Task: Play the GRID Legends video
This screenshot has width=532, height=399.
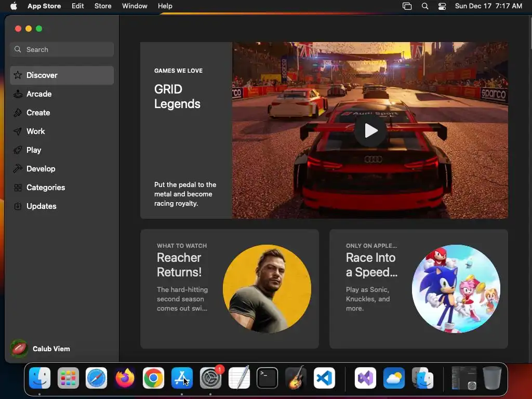Action: tap(370, 130)
